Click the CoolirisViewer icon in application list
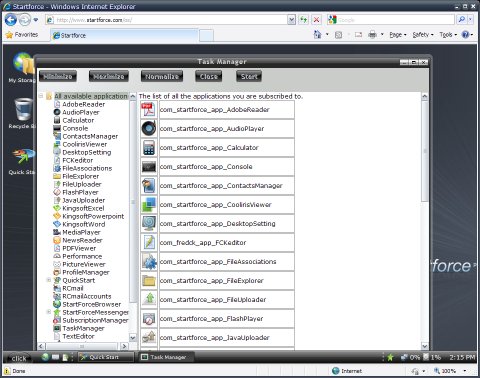Screen dimensions: 480x378 pos(148,205)
